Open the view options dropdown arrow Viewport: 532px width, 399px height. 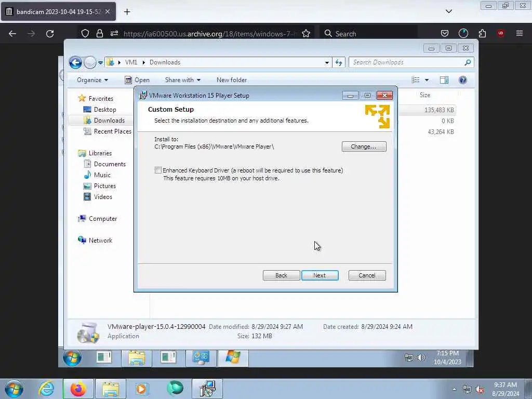427,80
